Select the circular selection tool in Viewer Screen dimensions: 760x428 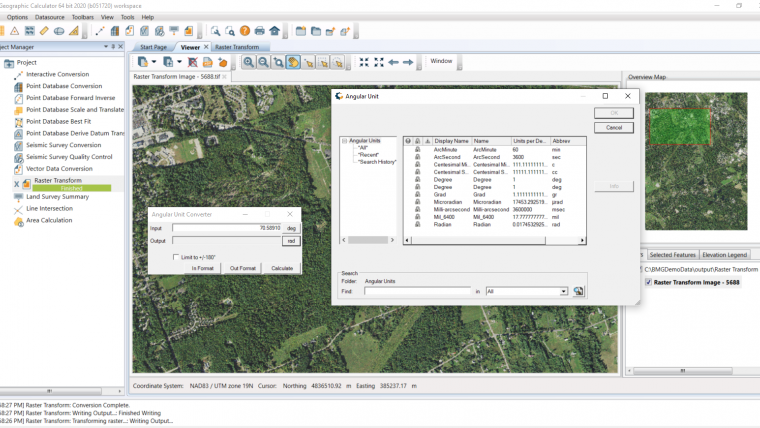tap(338, 62)
